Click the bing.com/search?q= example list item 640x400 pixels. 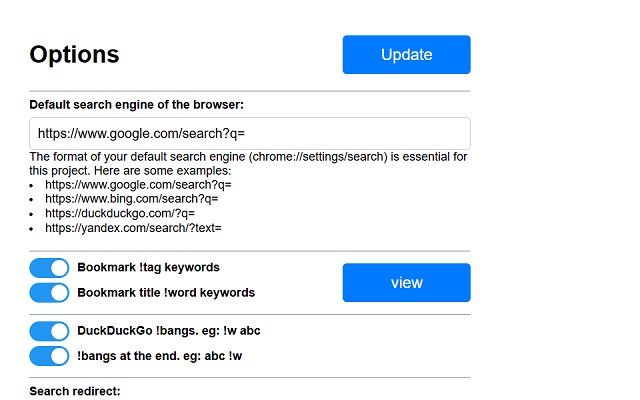coord(132,199)
